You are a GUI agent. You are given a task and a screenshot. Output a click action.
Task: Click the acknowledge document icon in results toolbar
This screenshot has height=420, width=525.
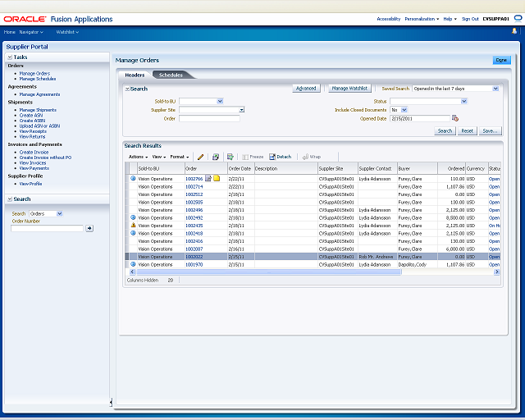[x=216, y=157]
